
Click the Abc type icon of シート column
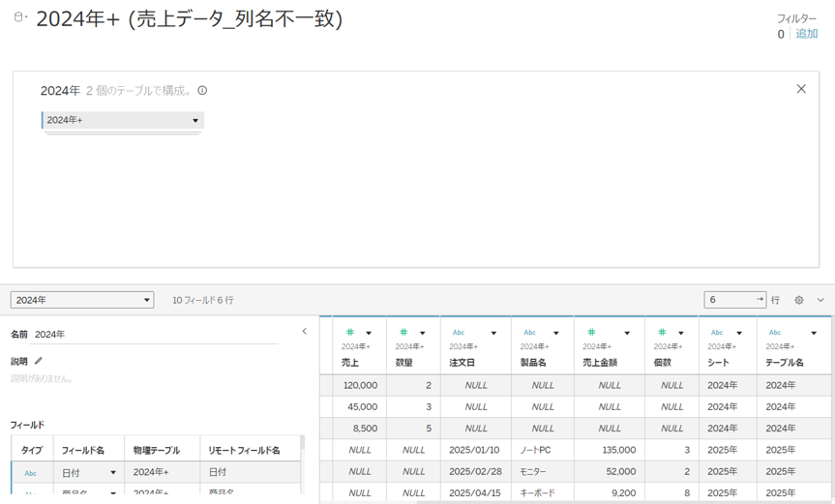(717, 332)
